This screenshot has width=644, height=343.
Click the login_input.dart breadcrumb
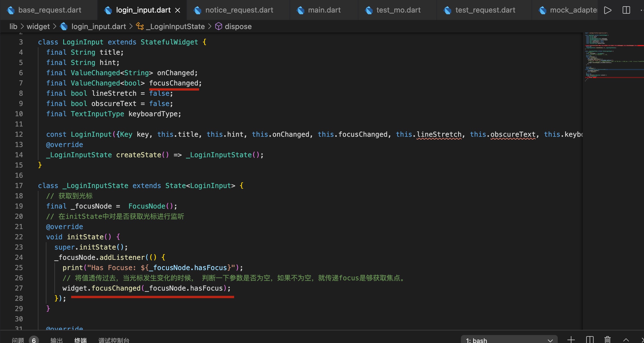pyautogui.click(x=99, y=26)
